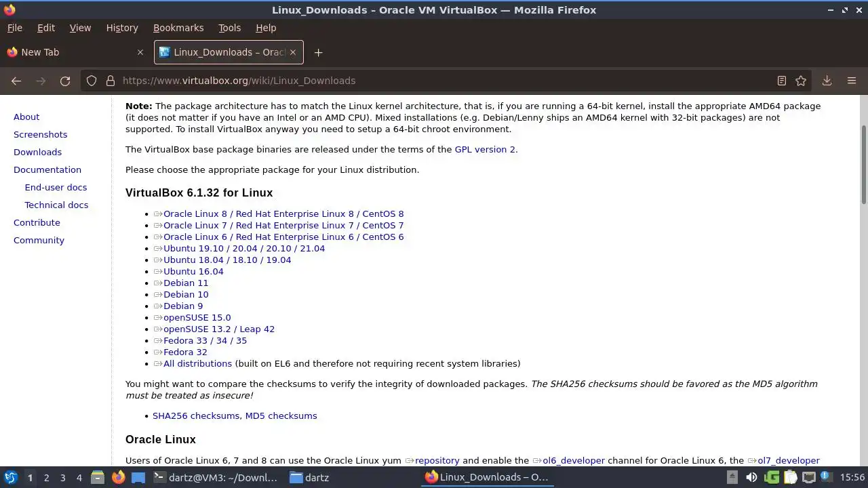Open the History menu
This screenshot has height=488, width=868.
click(x=122, y=28)
